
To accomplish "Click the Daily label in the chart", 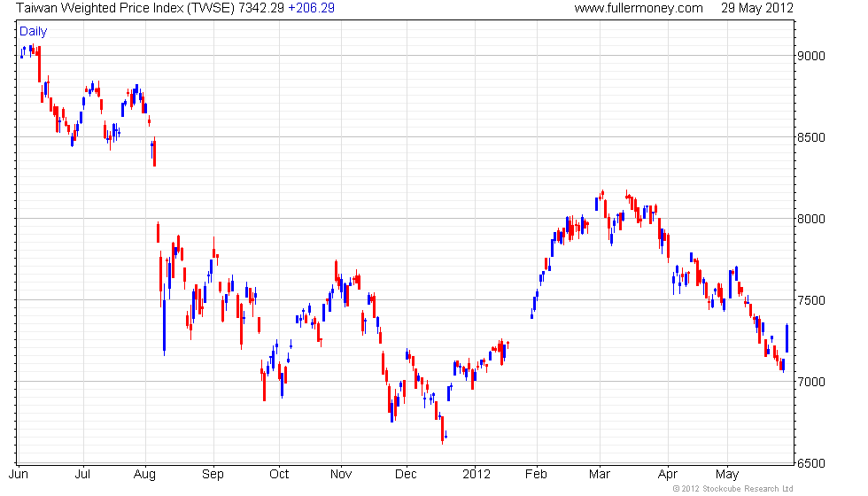I will tap(34, 32).
